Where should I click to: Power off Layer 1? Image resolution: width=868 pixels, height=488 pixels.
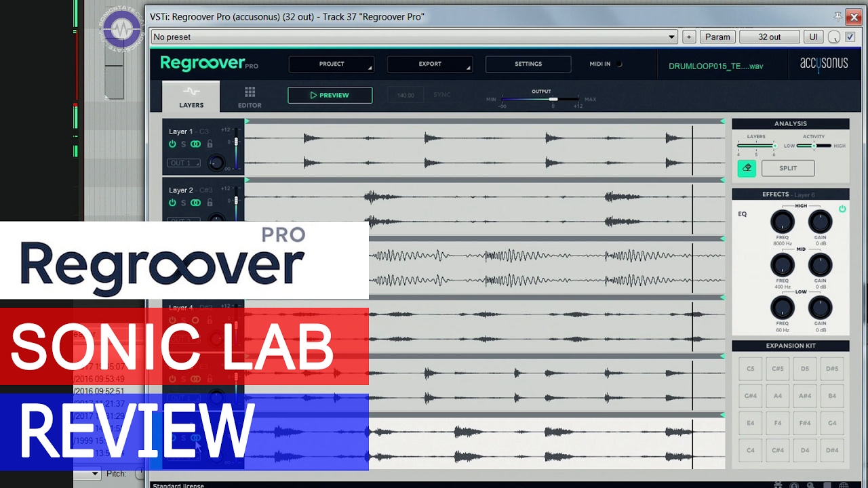coord(172,144)
